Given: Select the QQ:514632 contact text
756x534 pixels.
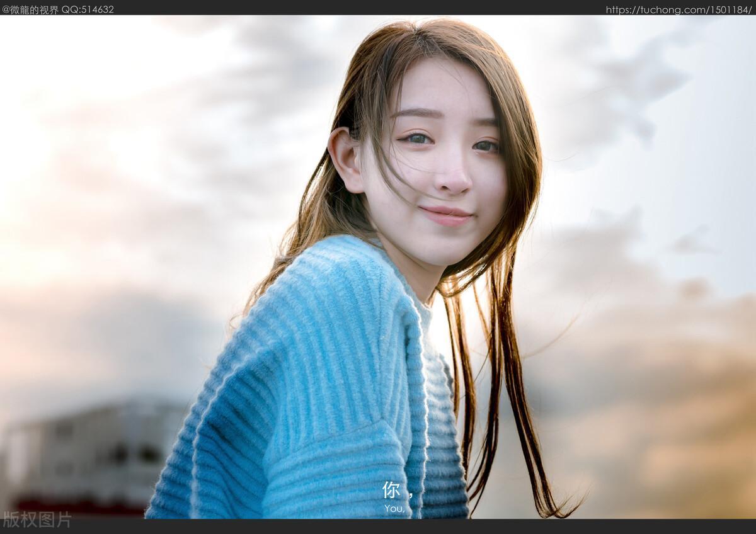Looking at the screenshot, I should click(x=88, y=9).
